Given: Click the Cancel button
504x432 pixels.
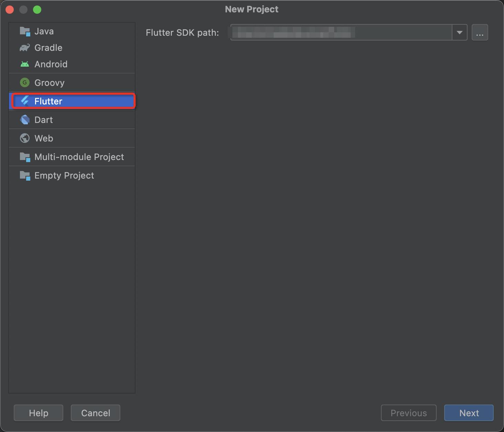Looking at the screenshot, I should [95, 413].
